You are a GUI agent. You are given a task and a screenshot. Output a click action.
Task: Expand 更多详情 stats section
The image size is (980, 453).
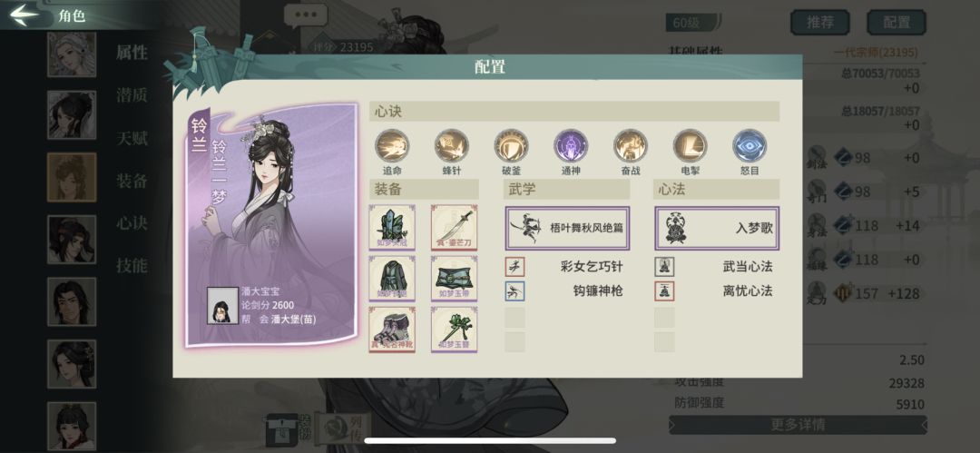tap(798, 425)
